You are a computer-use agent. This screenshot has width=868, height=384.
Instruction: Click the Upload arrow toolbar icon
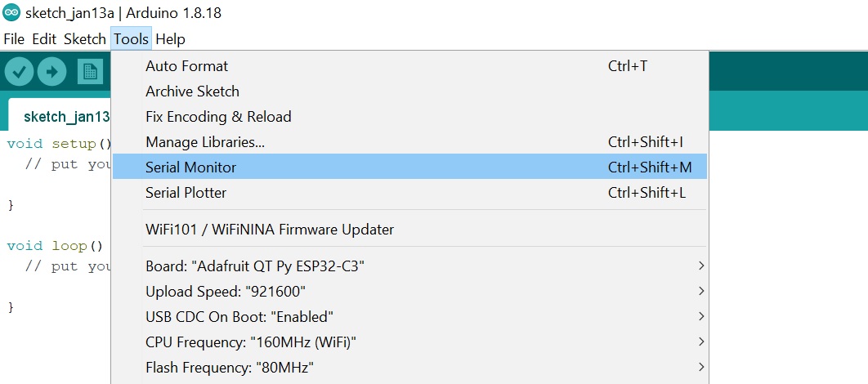[51, 72]
